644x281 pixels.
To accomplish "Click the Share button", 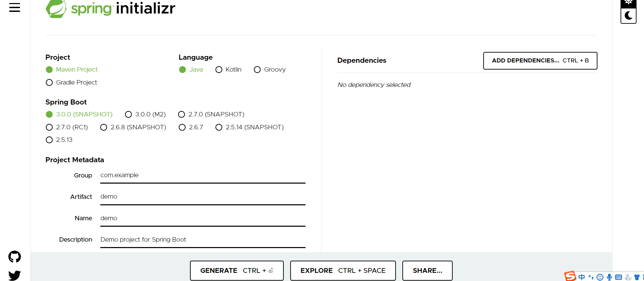I will pyautogui.click(x=427, y=270).
